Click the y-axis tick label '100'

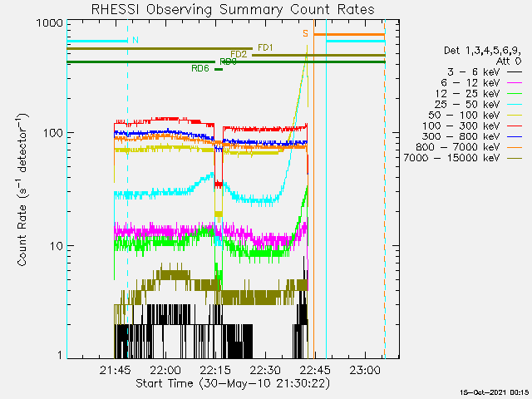(53, 133)
